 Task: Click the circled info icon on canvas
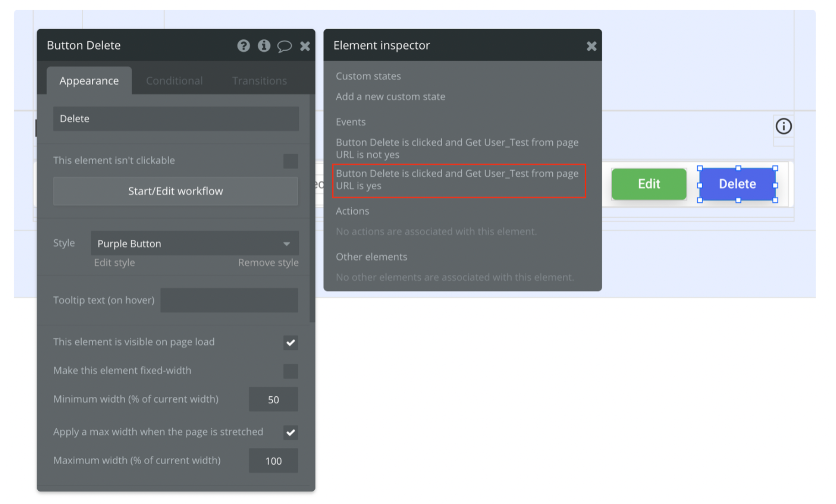[x=783, y=126]
